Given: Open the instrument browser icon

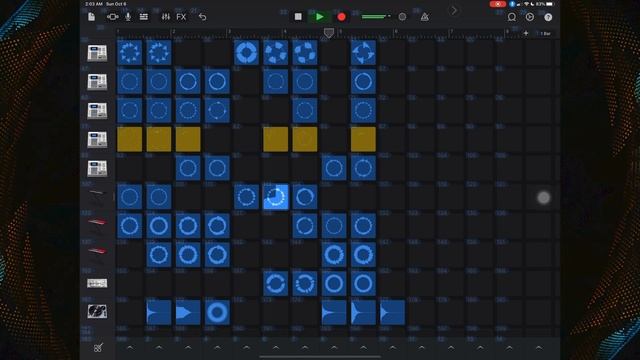Looking at the screenshot, I should 112,17.
